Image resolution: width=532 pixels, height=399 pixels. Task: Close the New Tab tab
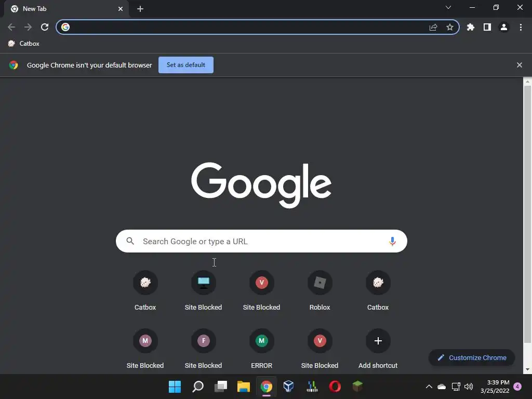[x=121, y=9]
